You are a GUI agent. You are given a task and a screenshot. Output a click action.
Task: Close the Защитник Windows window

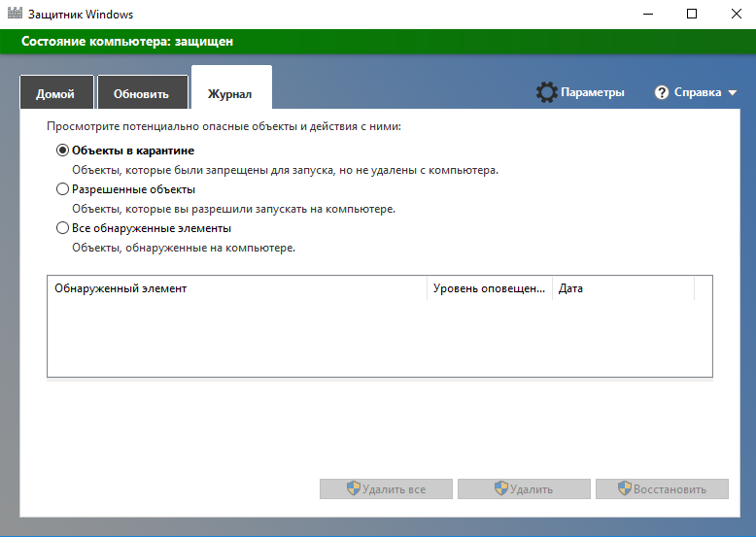[737, 14]
